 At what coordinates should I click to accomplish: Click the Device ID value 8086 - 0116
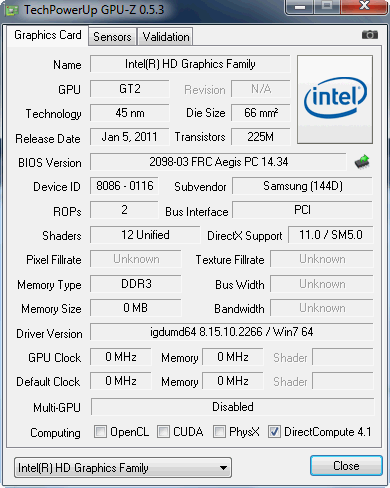point(124,186)
